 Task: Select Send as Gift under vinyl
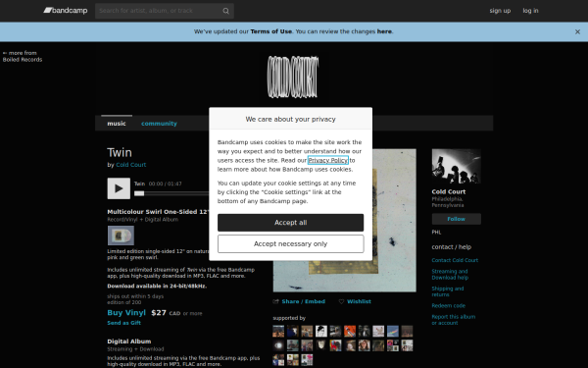tap(123, 323)
